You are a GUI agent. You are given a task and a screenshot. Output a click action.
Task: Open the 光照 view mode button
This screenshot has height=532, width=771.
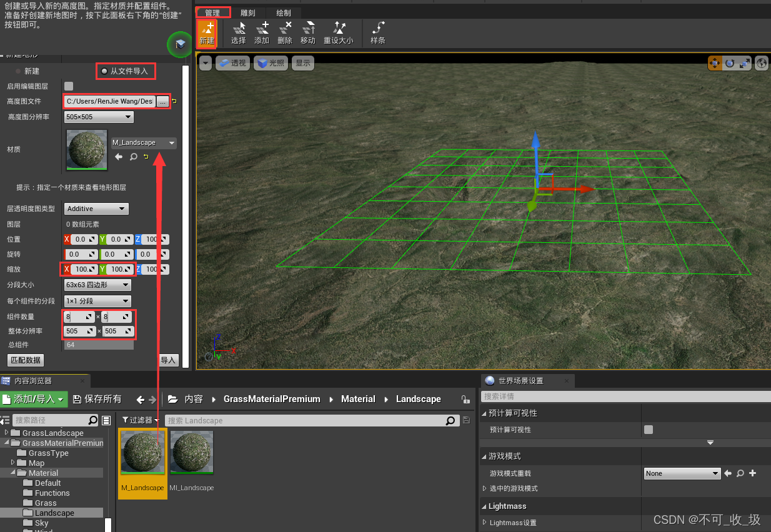coord(271,63)
